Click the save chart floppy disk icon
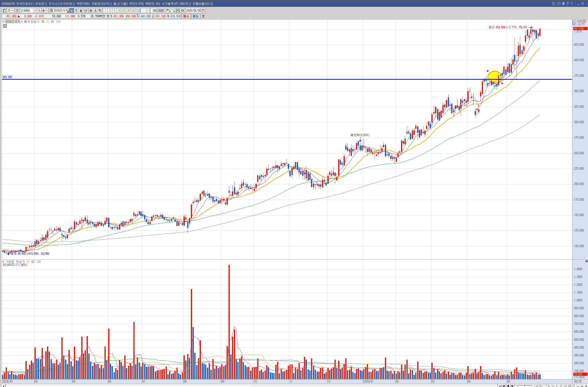 pyautogui.click(x=178, y=11)
